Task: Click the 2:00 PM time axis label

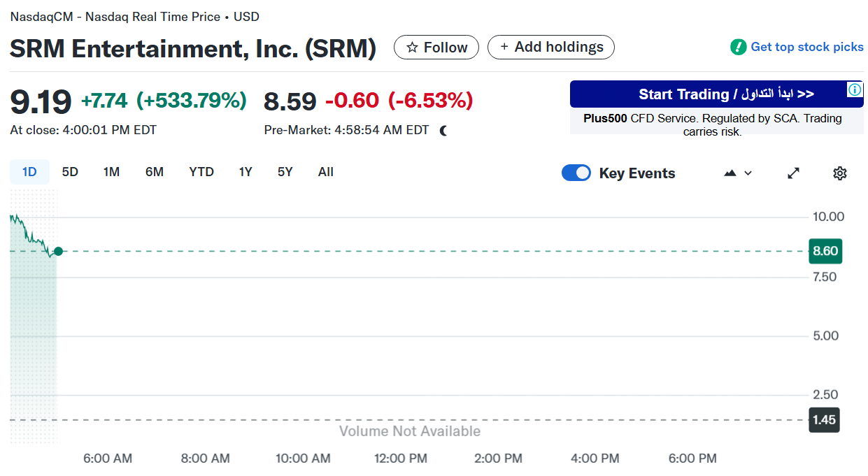Action: [497, 459]
